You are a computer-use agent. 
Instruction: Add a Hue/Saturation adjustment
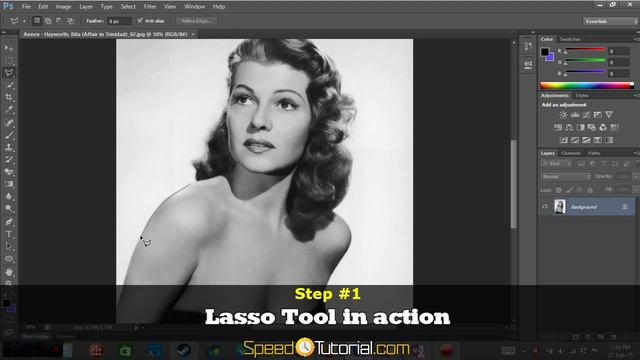[x=558, y=128]
